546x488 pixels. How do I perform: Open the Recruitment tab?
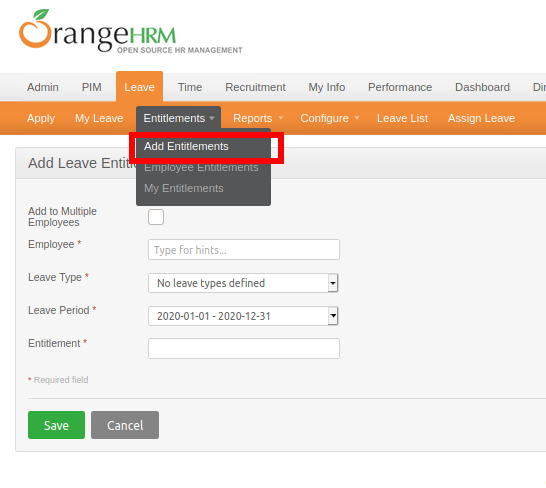(255, 87)
